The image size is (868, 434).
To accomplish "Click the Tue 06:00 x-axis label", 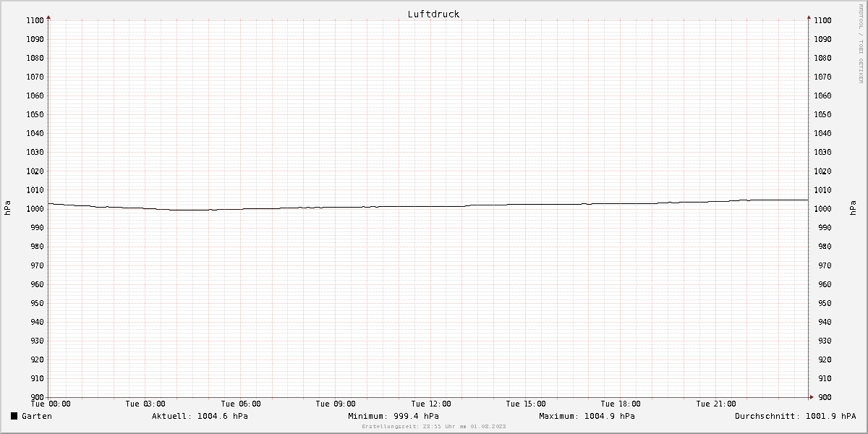I will [241, 404].
